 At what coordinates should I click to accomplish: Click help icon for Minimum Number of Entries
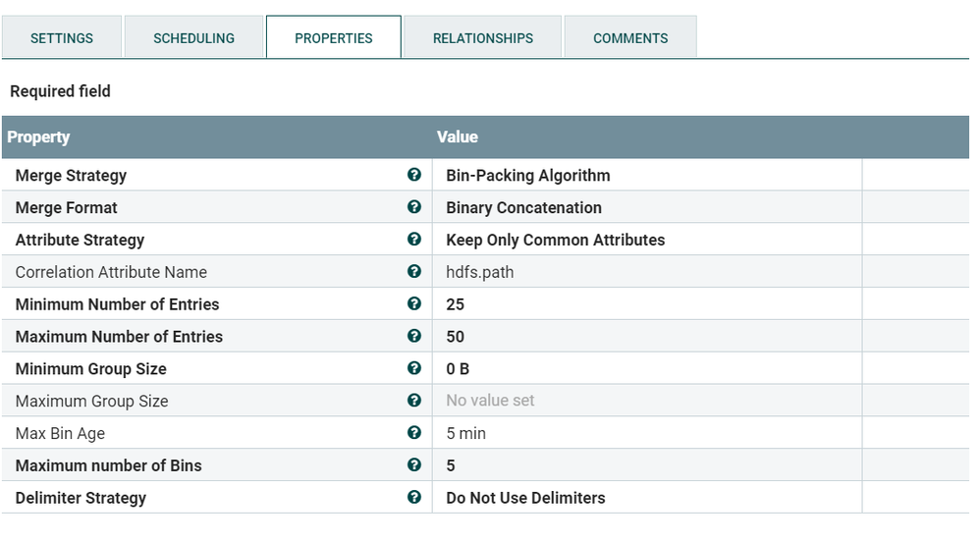pyautogui.click(x=413, y=303)
